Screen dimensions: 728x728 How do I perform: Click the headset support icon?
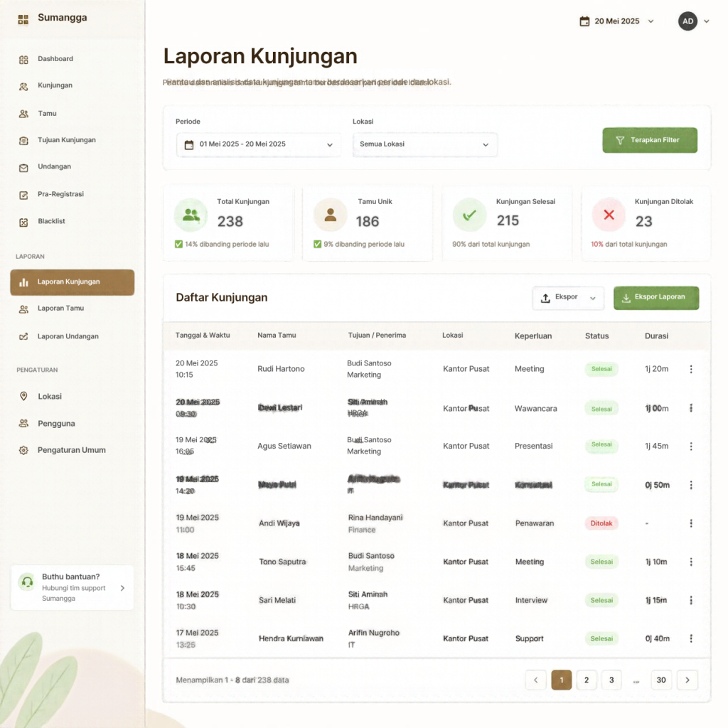[x=27, y=582]
